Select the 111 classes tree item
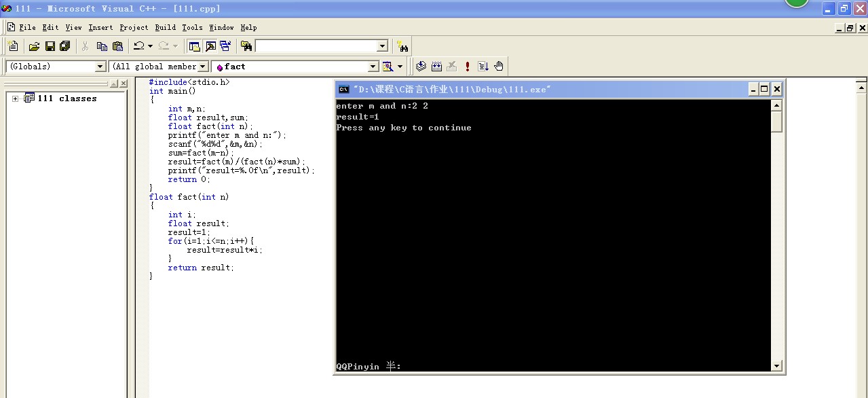 tap(67, 98)
